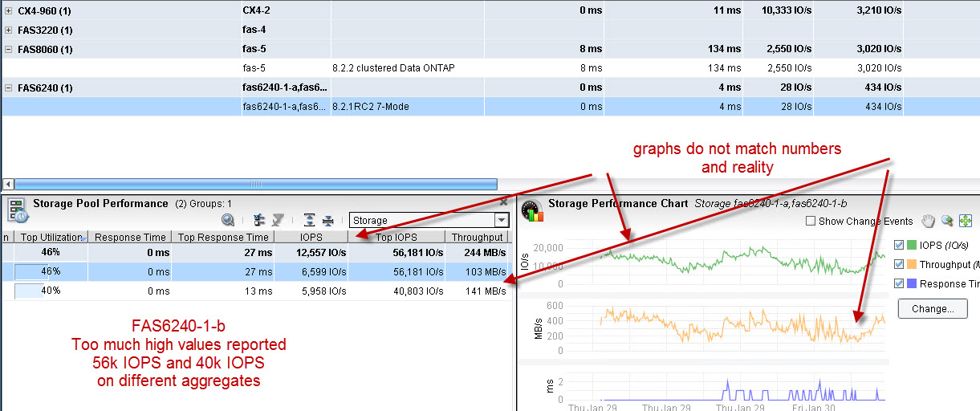Click the Storage Performance Chart gauge icon
This screenshot has height=411, width=980.
coord(532,210)
